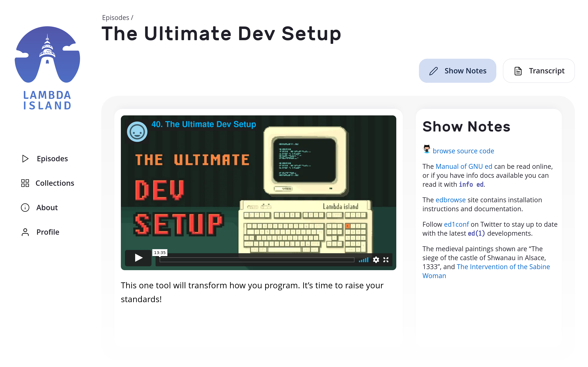Image resolution: width=588 pixels, height=367 pixels.
Task: Open the Manual of GNU ed link
Action: pyautogui.click(x=464, y=167)
